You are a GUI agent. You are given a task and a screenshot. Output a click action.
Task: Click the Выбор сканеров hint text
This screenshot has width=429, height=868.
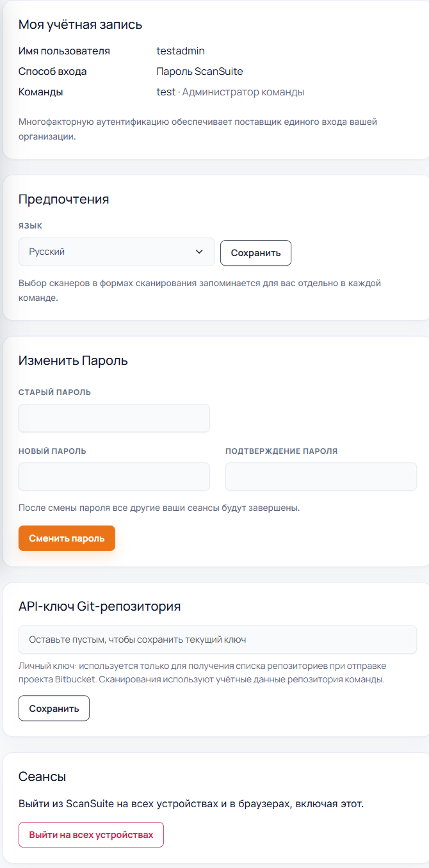200,290
